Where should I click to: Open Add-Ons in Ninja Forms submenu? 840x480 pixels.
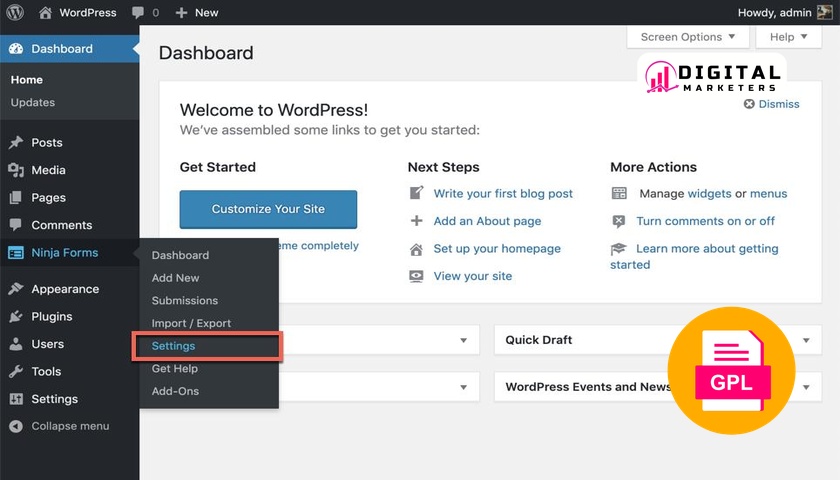pyautogui.click(x=175, y=391)
